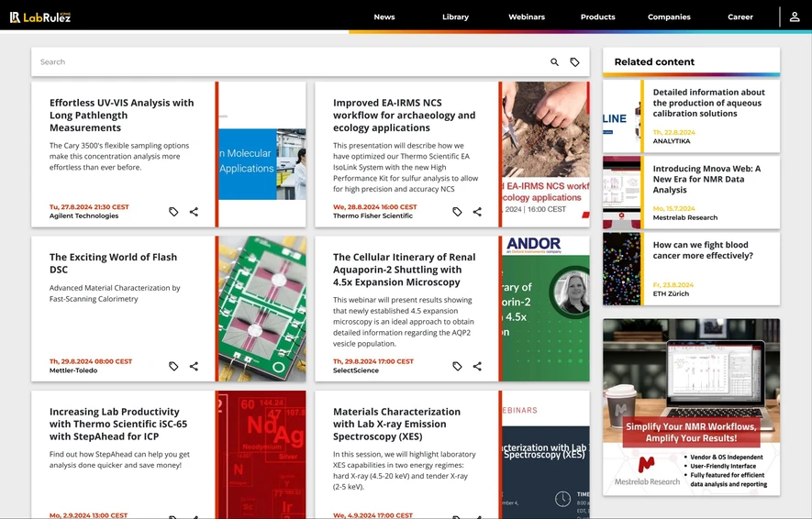
Task: Click into the Search input field
Action: (x=290, y=62)
